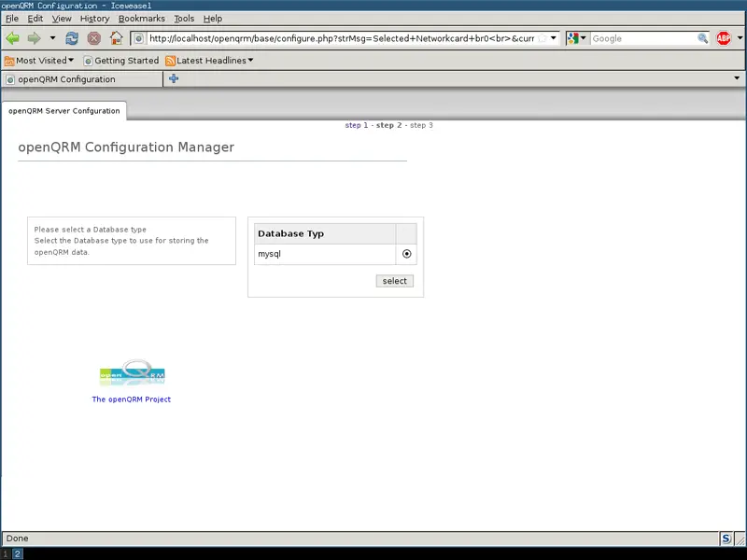Focus the URL address field

(342, 38)
